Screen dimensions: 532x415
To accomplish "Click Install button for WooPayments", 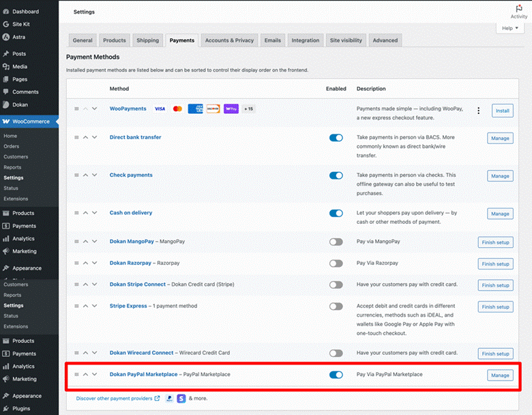I will point(502,111).
